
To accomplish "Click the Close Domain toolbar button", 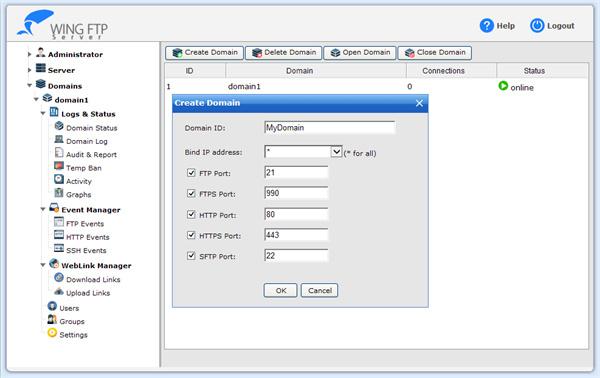I will click(x=435, y=53).
